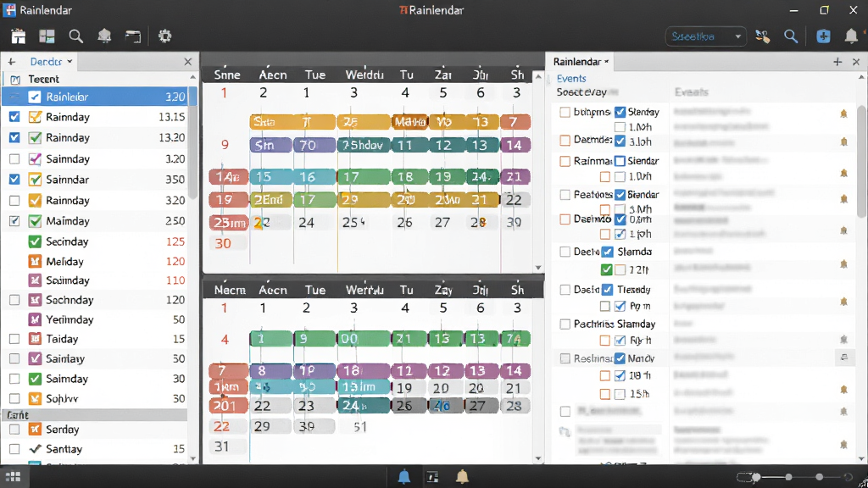
Task: Click the plus icon left of the Derder tab
Action: [x=12, y=61]
